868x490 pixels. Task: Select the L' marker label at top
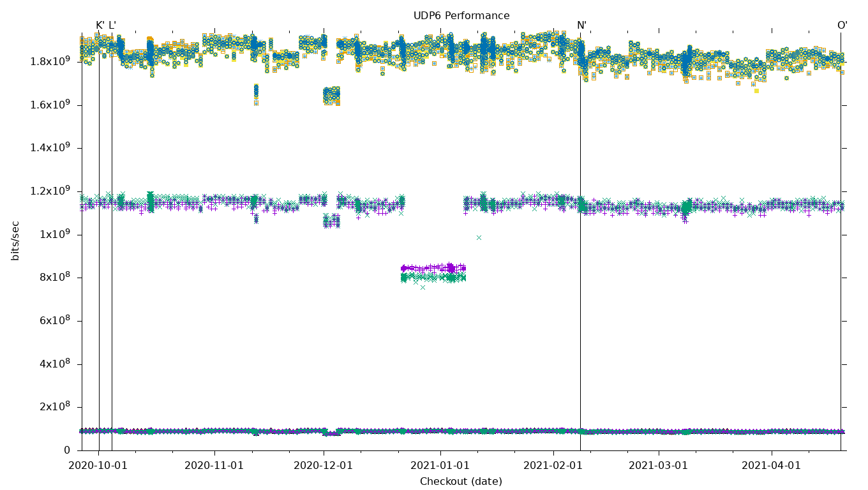pos(112,26)
